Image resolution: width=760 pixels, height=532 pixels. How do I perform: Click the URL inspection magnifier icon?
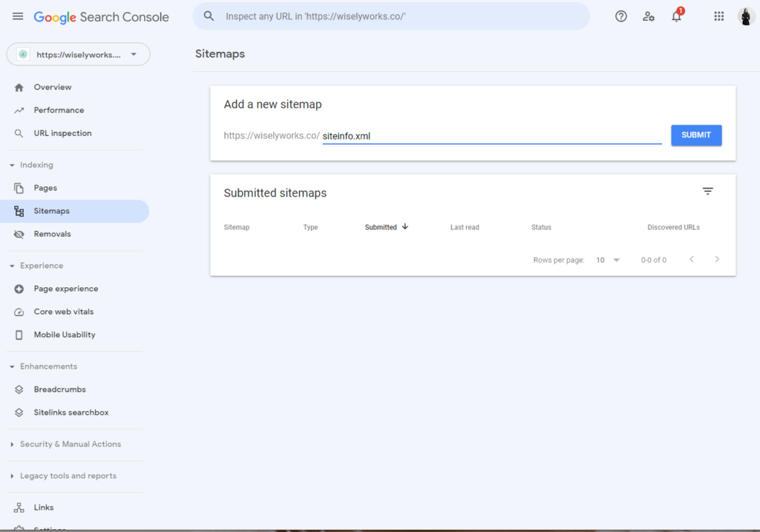(19, 134)
